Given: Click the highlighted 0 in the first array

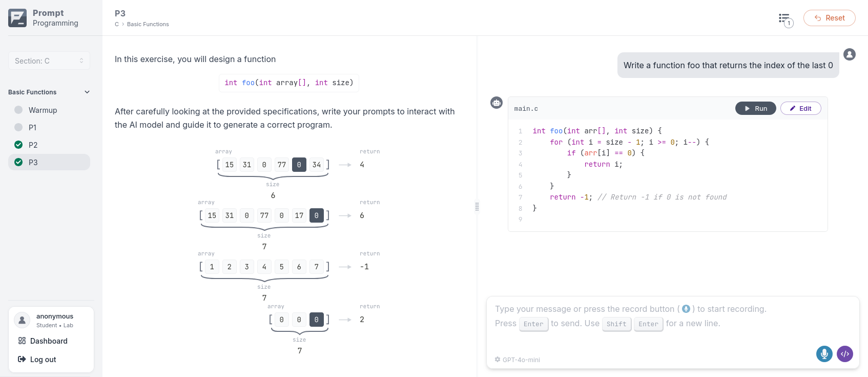Looking at the screenshot, I should (x=299, y=165).
